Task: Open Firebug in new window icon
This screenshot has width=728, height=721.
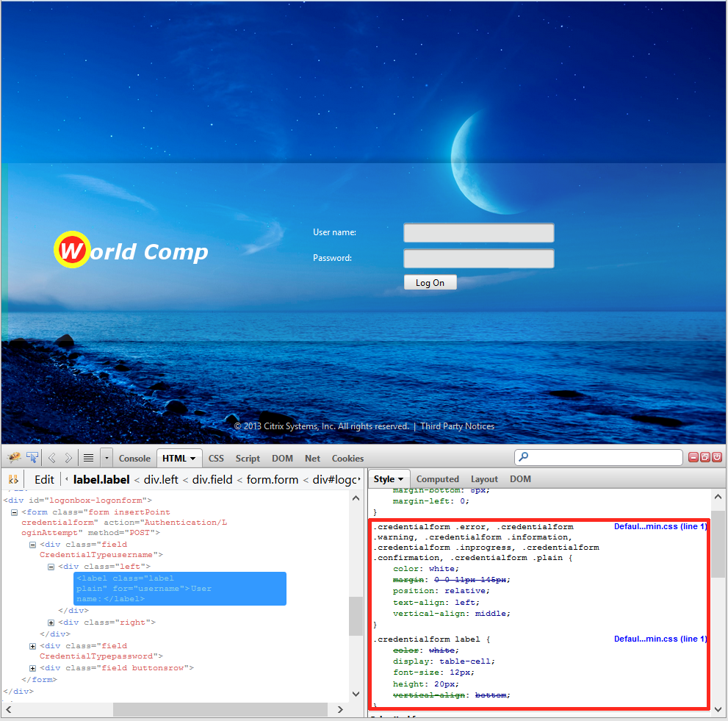Action: pyautogui.click(x=705, y=457)
